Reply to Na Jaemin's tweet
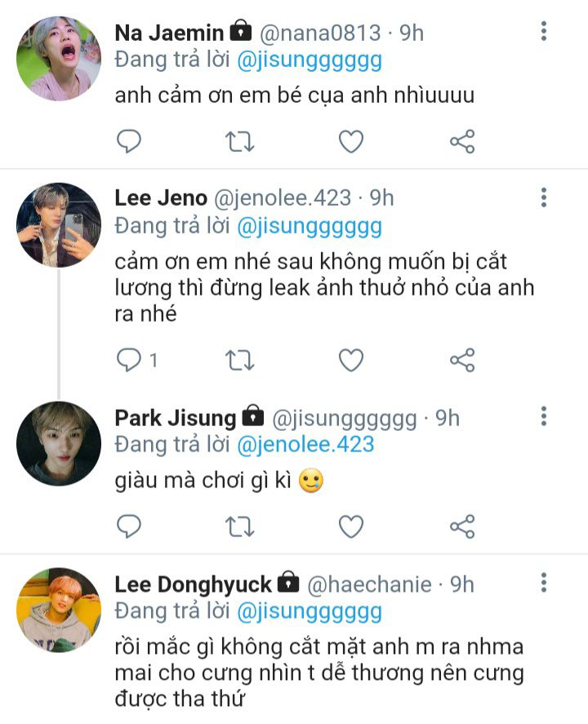 click(129, 142)
